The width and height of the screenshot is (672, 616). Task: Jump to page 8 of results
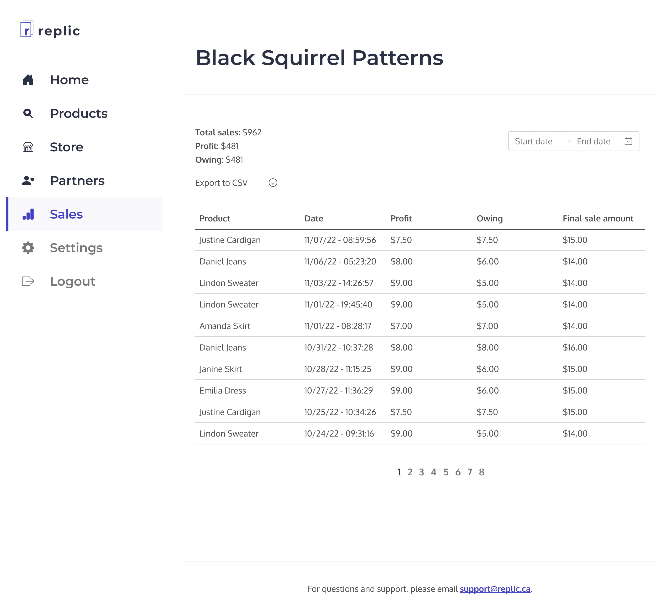tap(481, 472)
